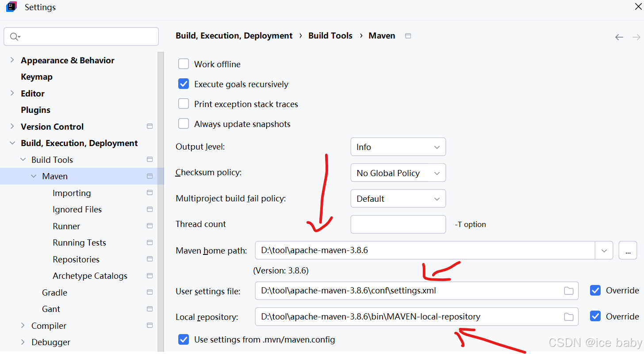Check Always update snapshots
Viewport: 644px width, 354px height.
point(184,124)
